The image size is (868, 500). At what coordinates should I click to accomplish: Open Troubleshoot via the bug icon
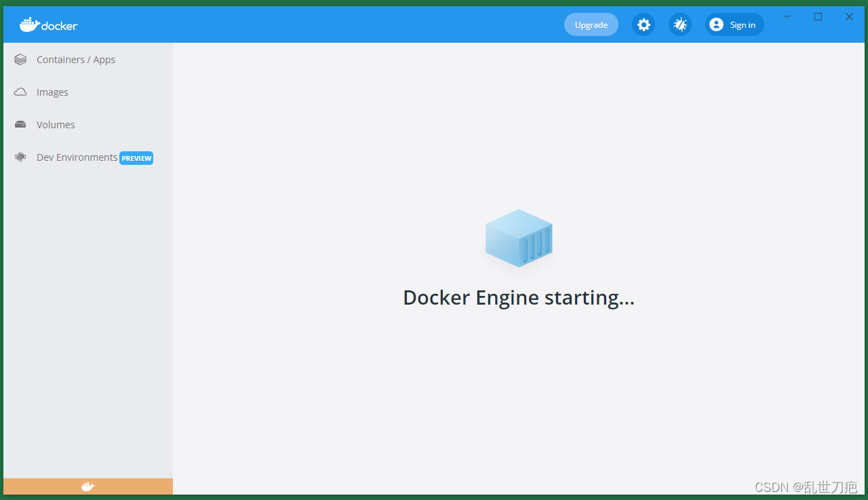click(680, 25)
